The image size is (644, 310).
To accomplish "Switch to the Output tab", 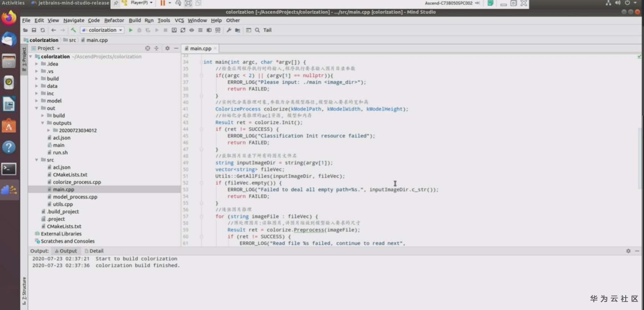I will [65, 251].
